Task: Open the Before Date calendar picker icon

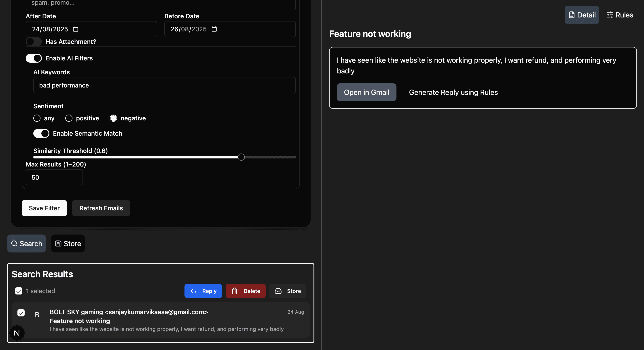Action: 214,29
